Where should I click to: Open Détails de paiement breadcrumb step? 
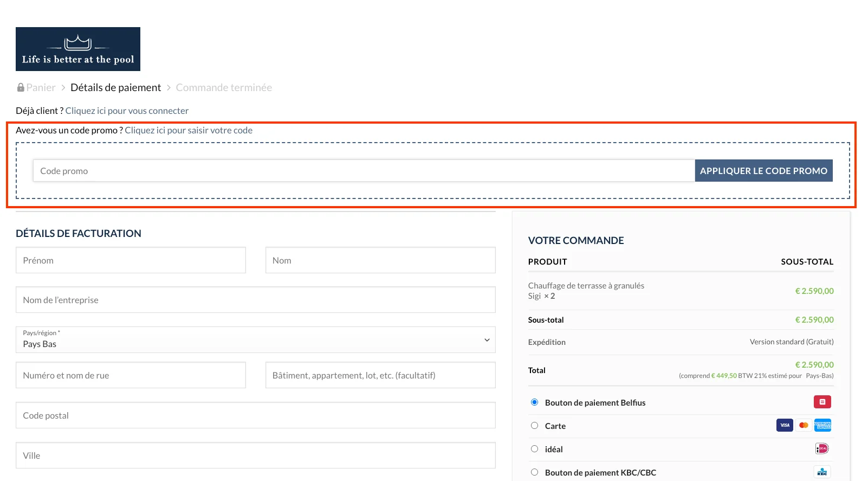click(x=115, y=87)
